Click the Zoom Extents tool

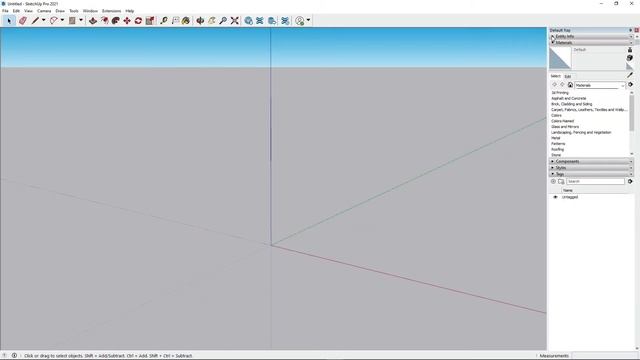(234, 20)
